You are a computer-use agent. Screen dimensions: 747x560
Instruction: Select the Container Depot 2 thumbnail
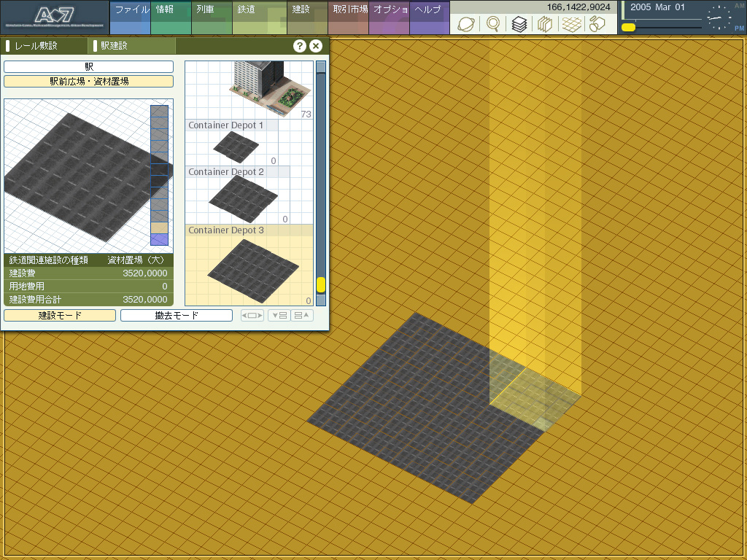[x=243, y=198]
